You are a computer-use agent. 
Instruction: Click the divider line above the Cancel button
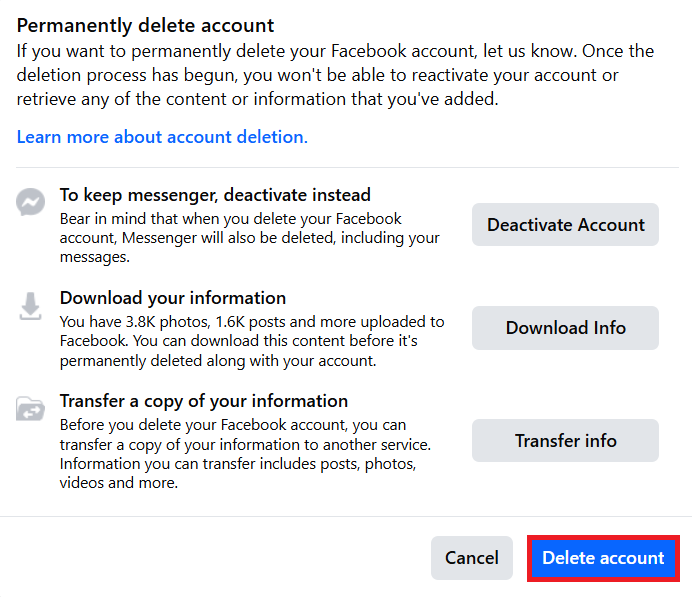[346, 516]
